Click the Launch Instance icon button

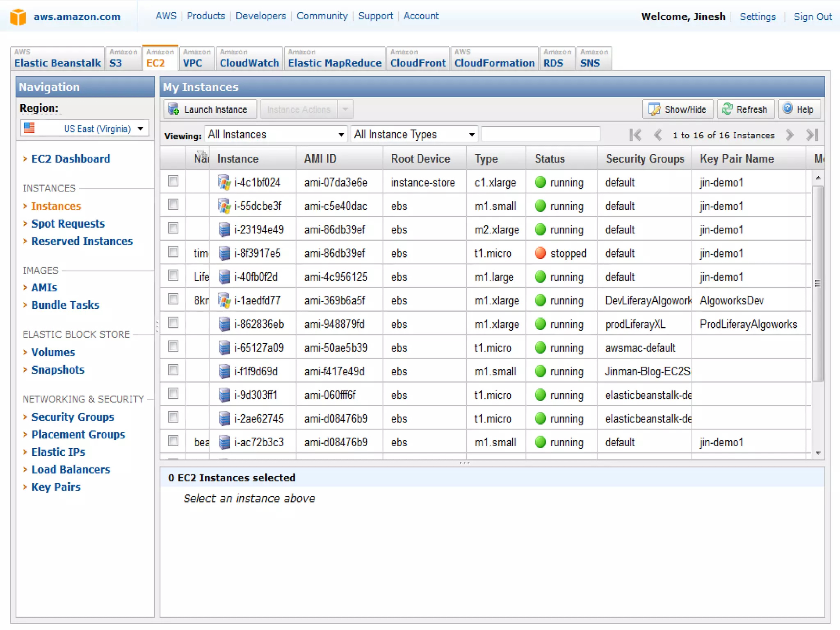[x=174, y=110]
